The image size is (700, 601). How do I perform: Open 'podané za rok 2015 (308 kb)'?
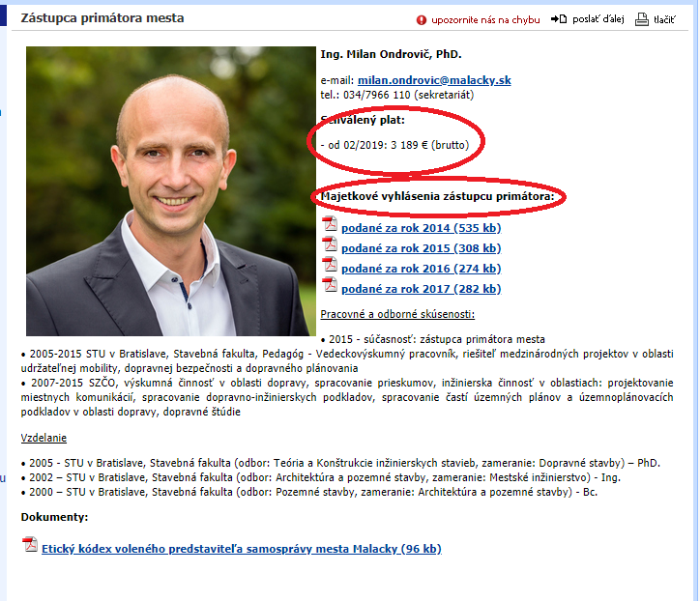click(421, 248)
